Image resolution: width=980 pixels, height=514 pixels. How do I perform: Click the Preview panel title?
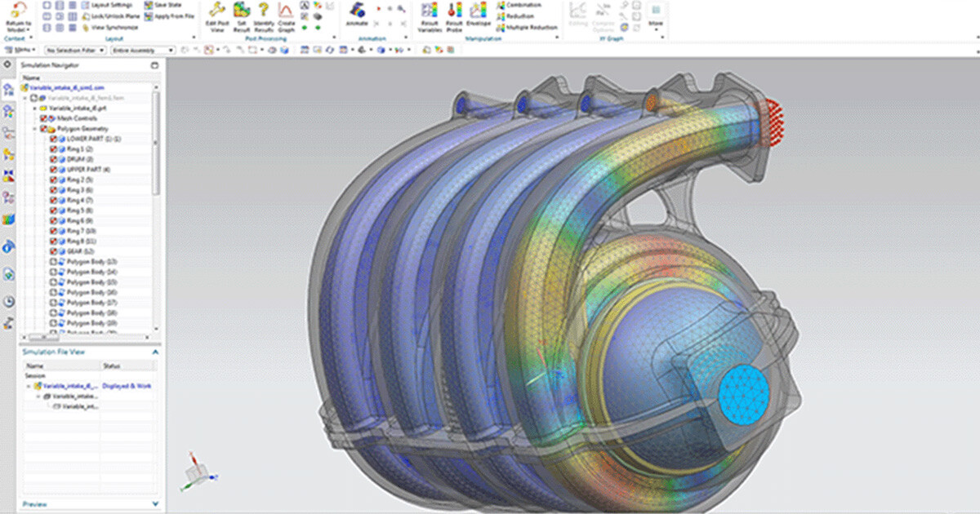(x=35, y=504)
